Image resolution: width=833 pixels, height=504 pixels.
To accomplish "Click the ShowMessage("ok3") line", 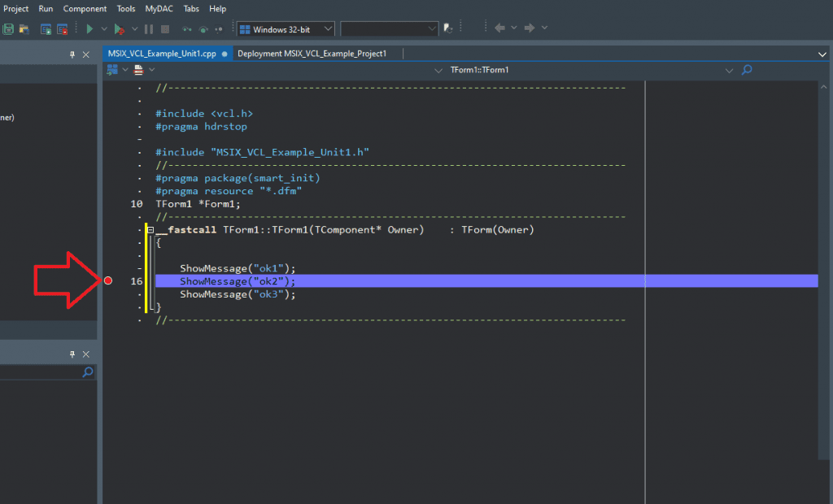I will [x=238, y=294].
